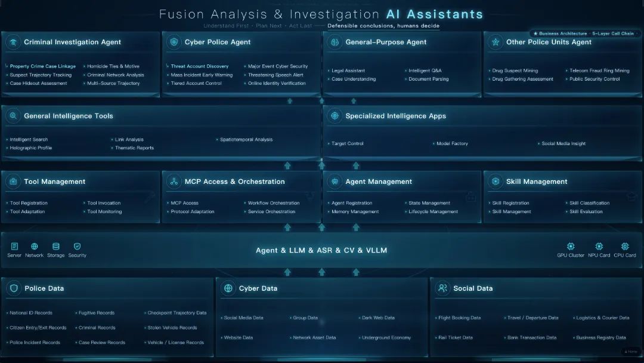This screenshot has height=363, width=644.
Task: Click Online Identity Verification
Action: tap(277, 83)
